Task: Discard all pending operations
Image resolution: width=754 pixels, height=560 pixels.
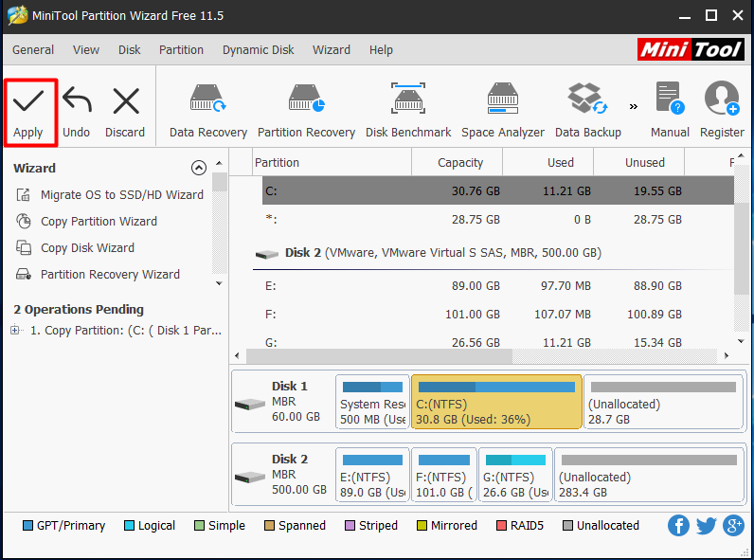Action: tap(125, 113)
